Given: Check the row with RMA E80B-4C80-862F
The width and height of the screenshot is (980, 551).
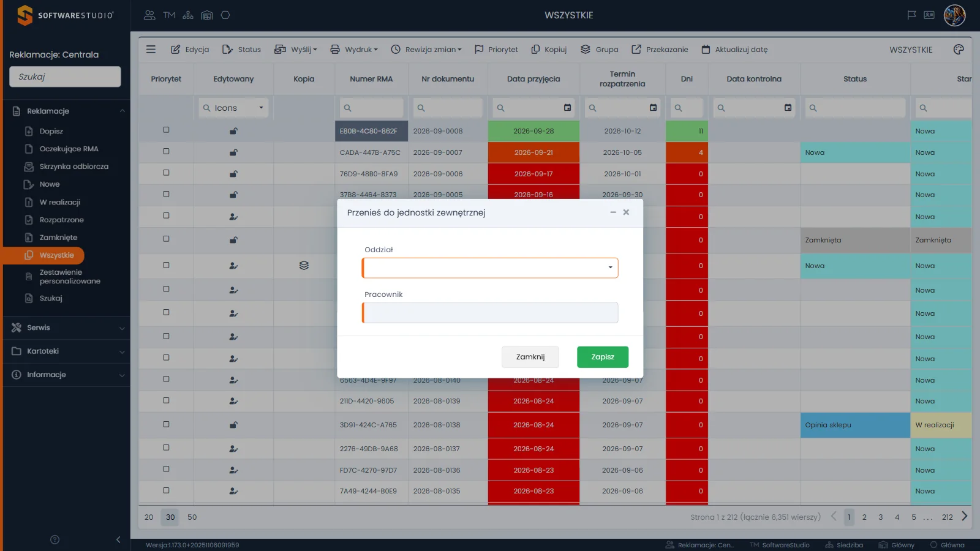Looking at the screenshot, I should click(x=166, y=130).
